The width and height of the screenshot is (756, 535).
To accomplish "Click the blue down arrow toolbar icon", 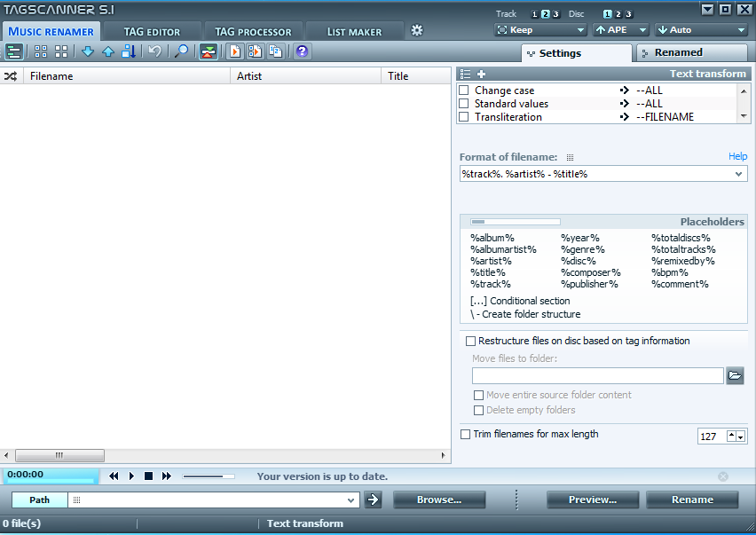I will [x=87, y=51].
